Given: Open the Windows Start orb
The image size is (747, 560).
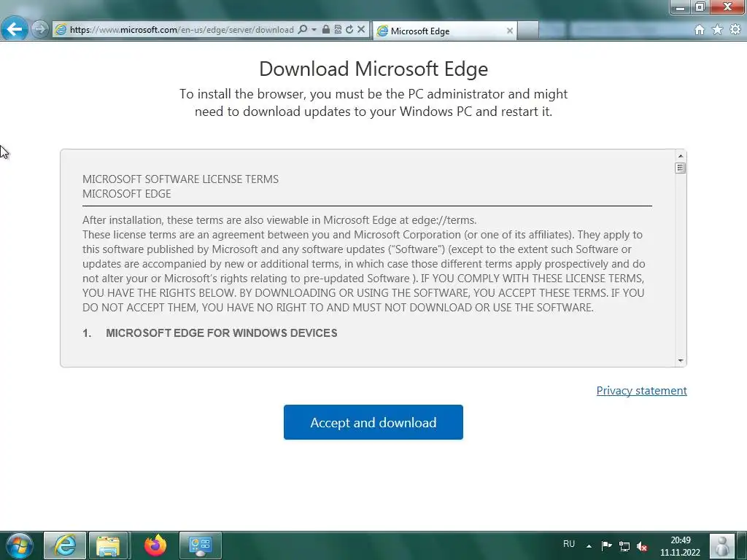Looking at the screenshot, I should [x=20, y=545].
